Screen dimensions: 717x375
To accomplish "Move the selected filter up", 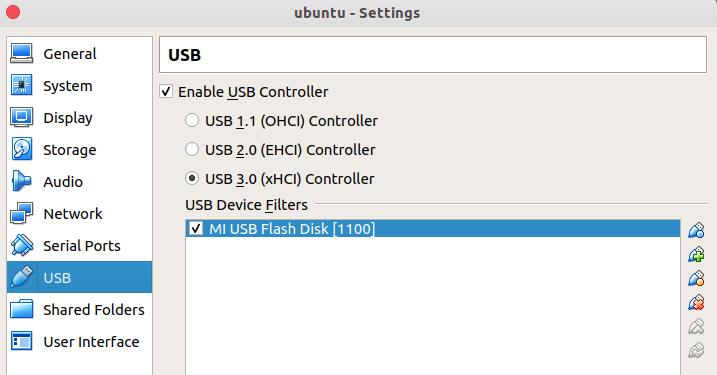I will point(696,326).
